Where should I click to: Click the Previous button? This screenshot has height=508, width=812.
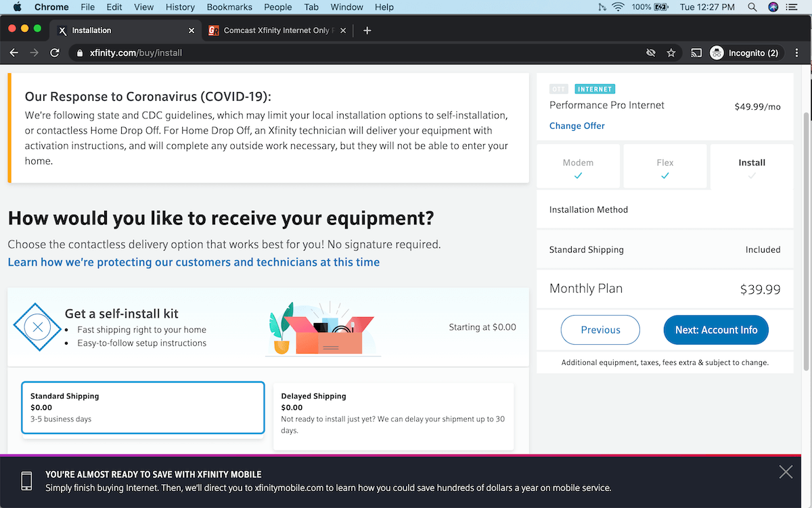point(600,330)
